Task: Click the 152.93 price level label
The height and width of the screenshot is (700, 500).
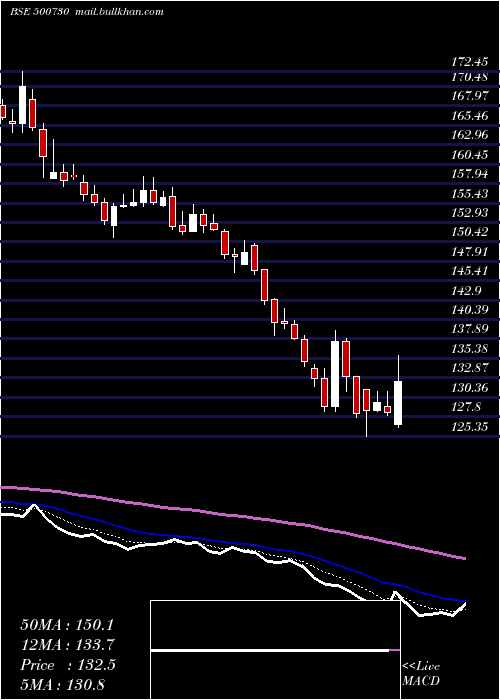Action: [469, 213]
